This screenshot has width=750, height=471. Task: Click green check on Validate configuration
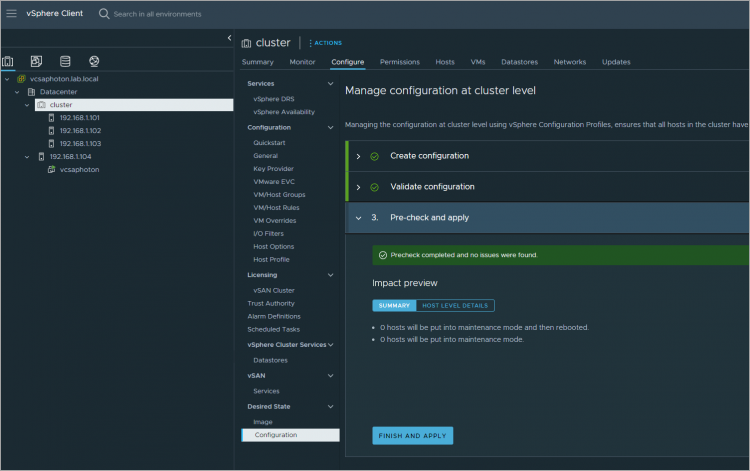(x=375, y=187)
